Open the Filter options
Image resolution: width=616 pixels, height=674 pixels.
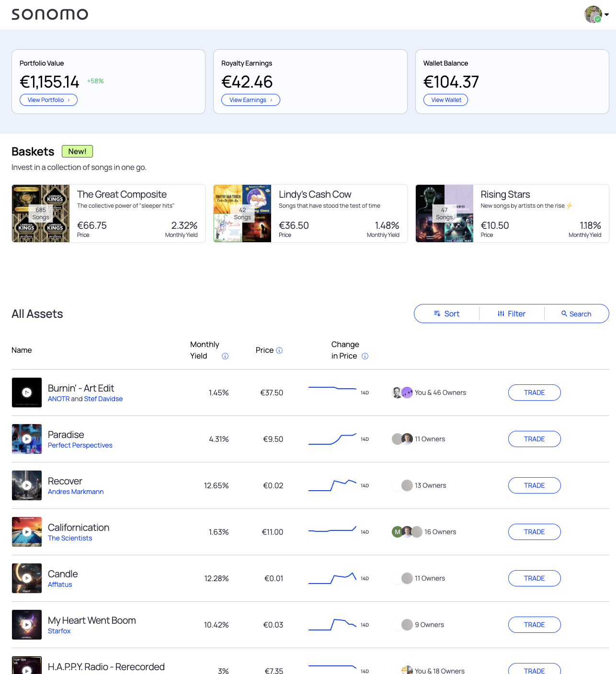[x=512, y=314]
